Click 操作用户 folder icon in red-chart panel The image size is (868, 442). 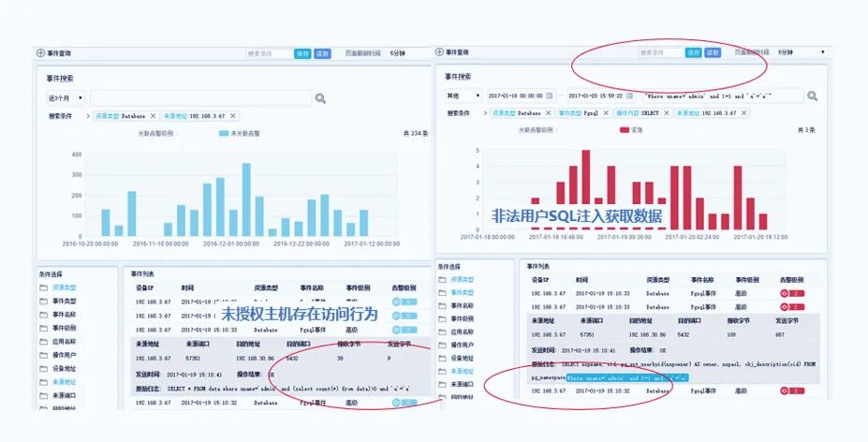point(442,345)
